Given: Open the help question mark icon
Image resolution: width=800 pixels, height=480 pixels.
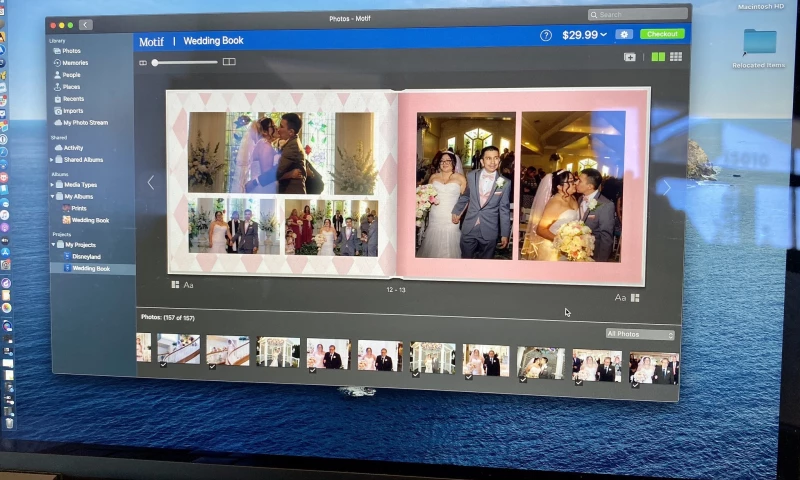Looking at the screenshot, I should [546, 35].
